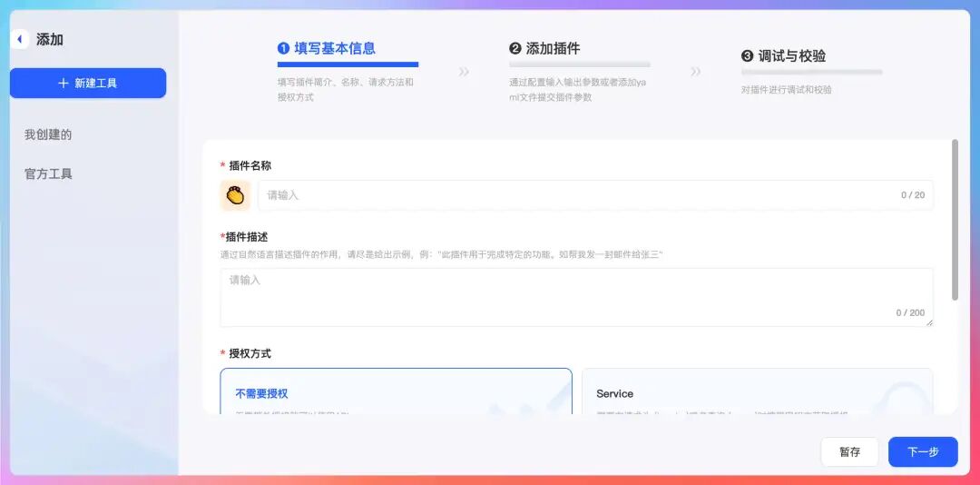Click the 下一步 button
The height and width of the screenshot is (485, 980).
pos(923,451)
